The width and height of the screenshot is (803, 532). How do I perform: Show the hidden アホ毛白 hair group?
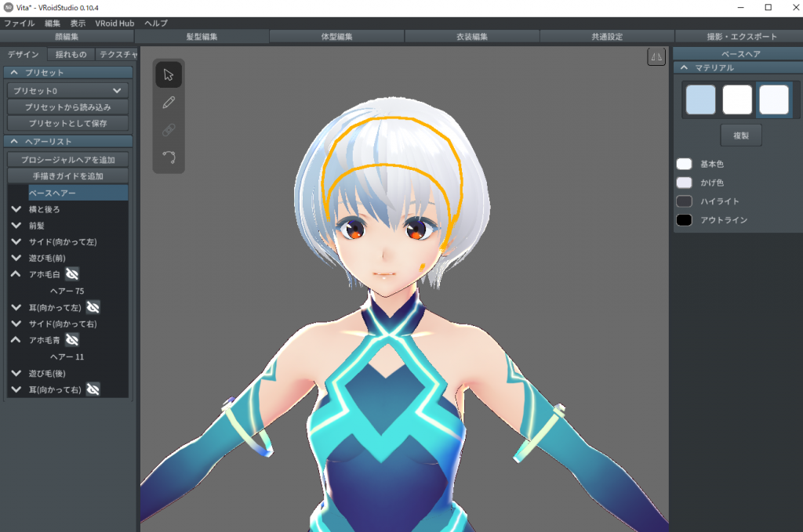[x=72, y=274]
